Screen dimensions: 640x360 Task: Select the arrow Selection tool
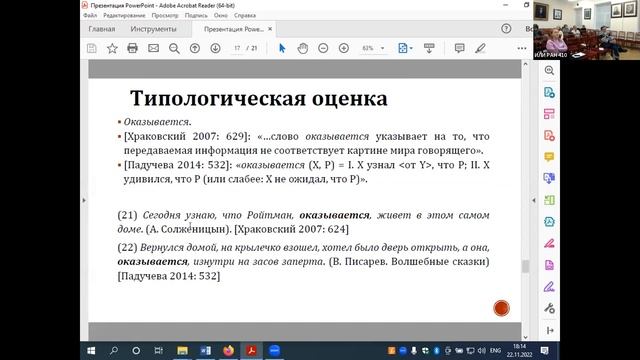[x=282, y=48]
